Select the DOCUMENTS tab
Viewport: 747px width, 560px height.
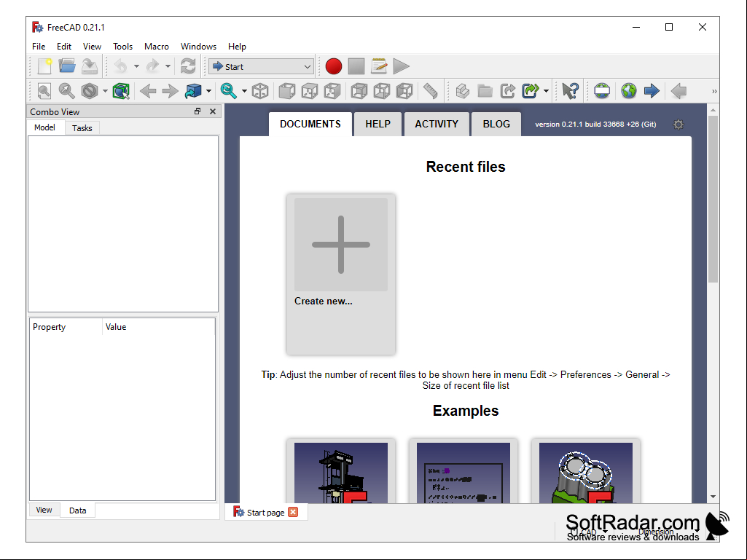pyautogui.click(x=310, y=125)
